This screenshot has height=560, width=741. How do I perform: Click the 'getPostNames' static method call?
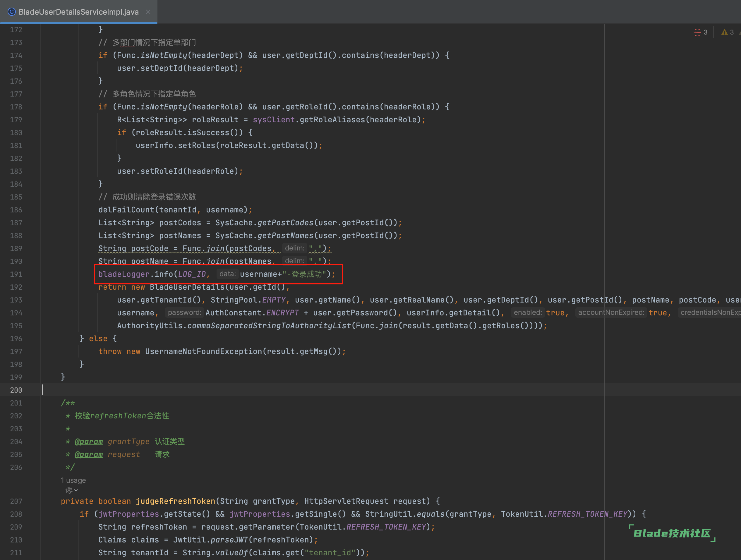coord(285,236)
